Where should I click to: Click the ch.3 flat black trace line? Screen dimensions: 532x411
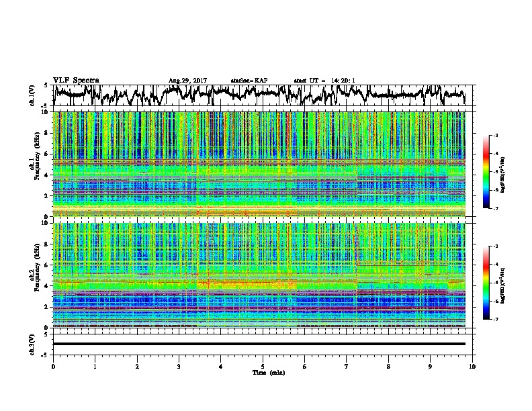(x=259, y=344)
